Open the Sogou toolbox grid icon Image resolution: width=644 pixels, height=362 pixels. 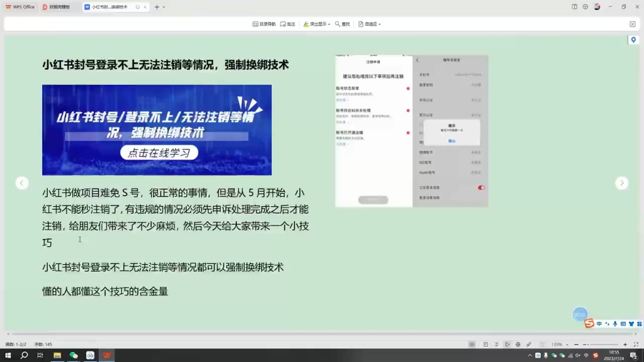(x=639, y=324)
